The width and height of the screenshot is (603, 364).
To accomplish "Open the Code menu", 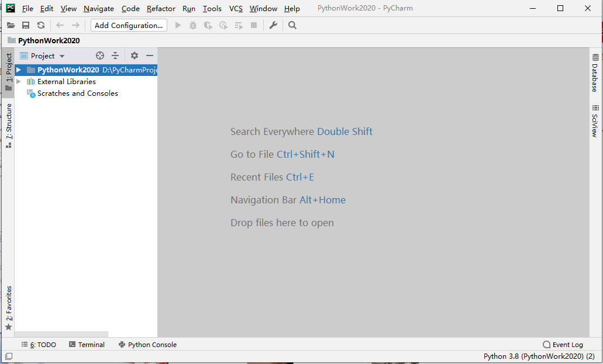I will point(130,8).
